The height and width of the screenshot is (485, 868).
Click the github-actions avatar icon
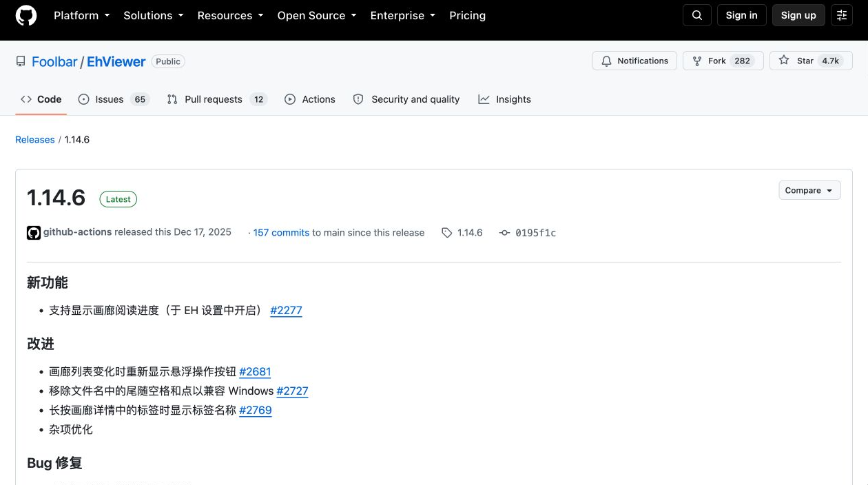(x=34, y=233)
